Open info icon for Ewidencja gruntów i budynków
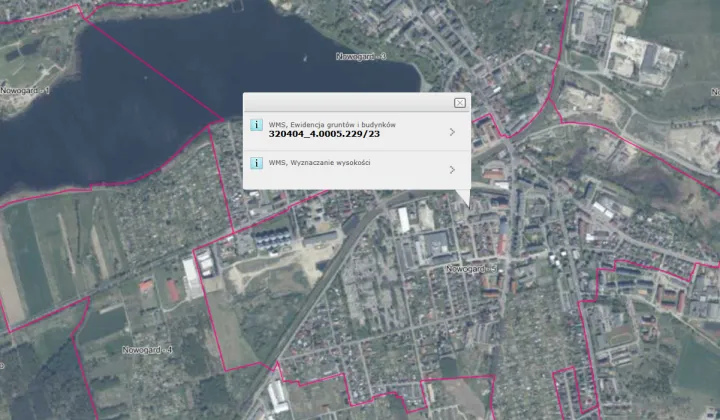 click(x=256, y=124)
